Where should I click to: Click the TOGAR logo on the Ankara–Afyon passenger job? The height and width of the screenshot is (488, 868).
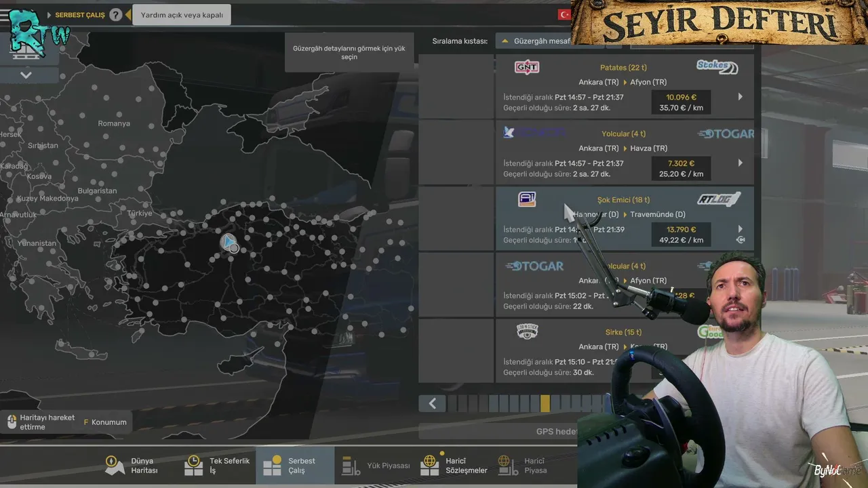(534, 266)
